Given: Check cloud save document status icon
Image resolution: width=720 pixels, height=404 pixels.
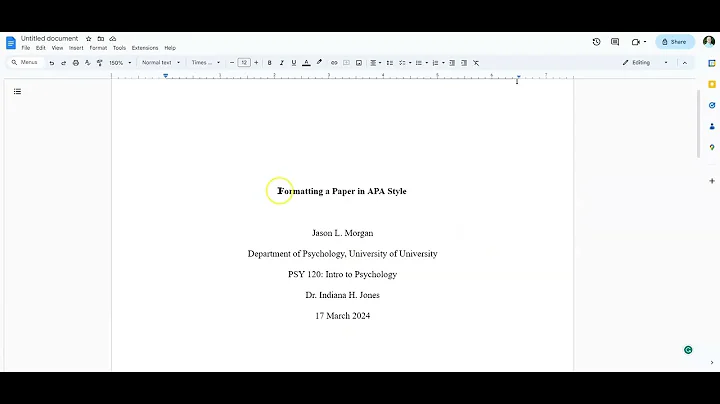Looking at the screenshot, I should click(112, 39).
